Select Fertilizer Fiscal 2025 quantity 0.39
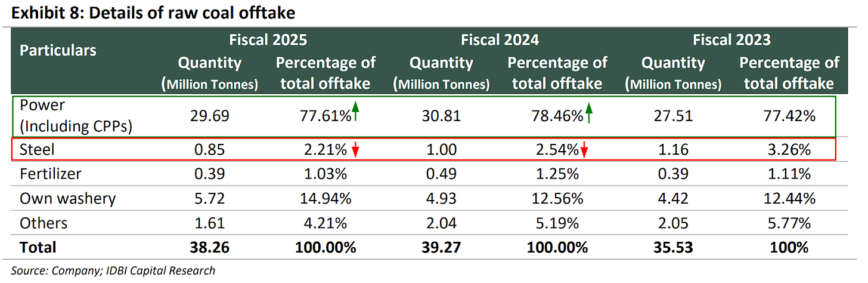Image resolution: width=868 pixels, height=283 pixels. [209, 174]
